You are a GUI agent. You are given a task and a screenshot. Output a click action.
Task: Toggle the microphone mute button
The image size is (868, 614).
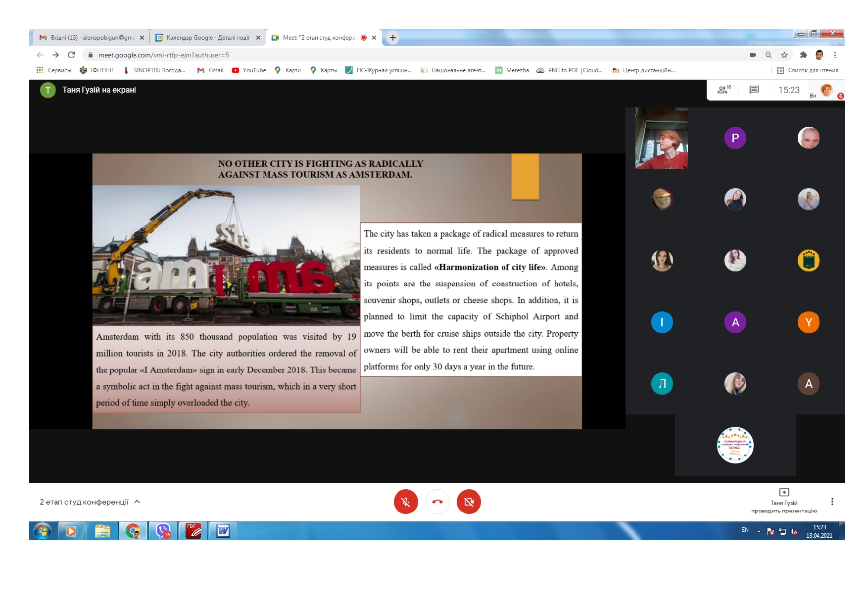405,502
